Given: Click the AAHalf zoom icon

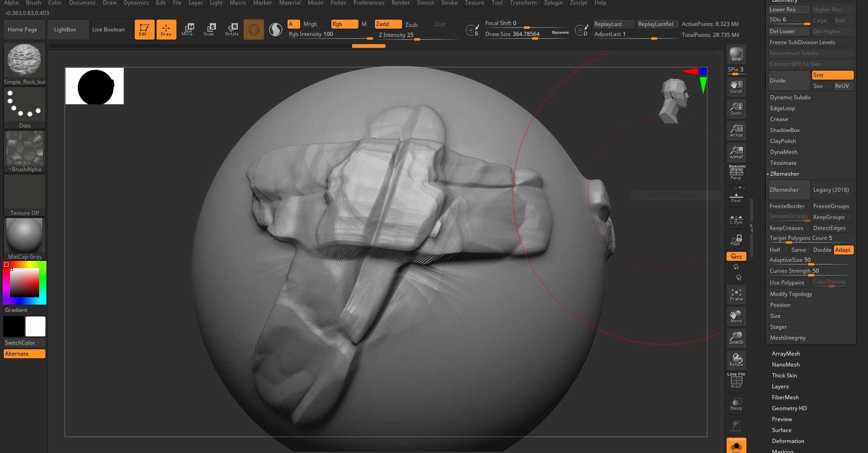Looking at the screenshot, I should click(x=736, y=152).
